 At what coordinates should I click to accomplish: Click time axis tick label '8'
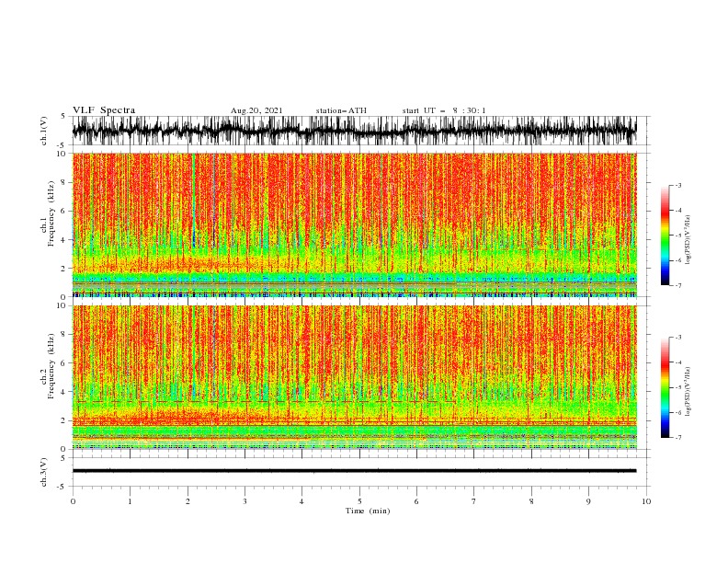pyautogui.click(x=531, y=501)
